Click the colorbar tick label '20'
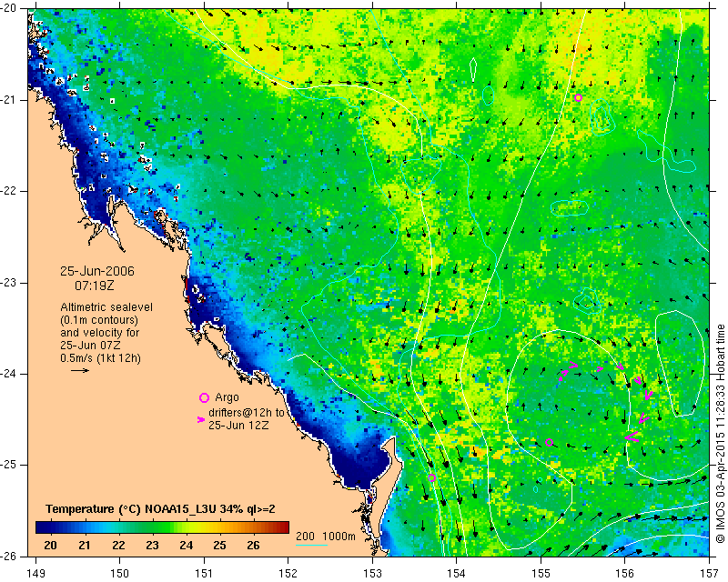 (x=50, y=546)
